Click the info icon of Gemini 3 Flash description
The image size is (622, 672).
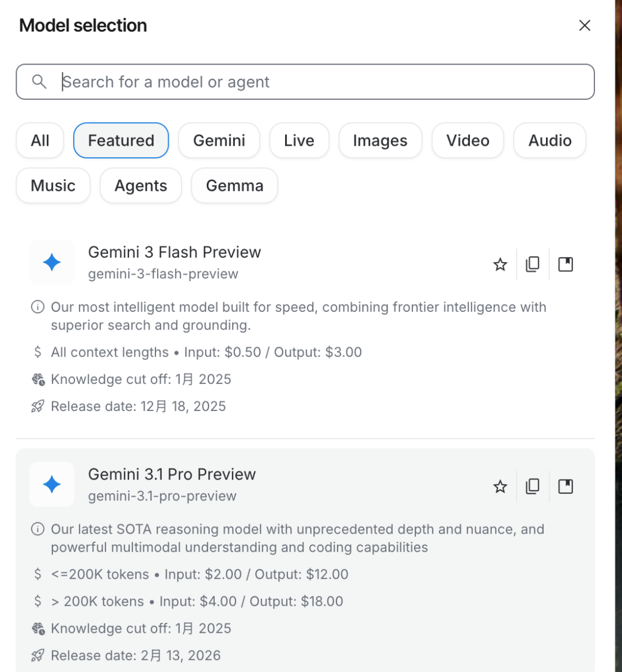pos(37,307)
